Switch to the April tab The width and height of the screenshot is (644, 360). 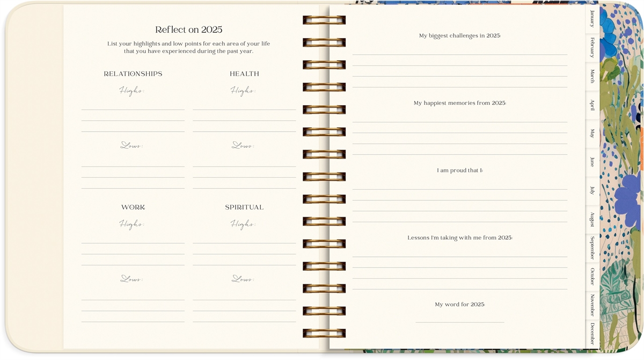click(592, 105)
